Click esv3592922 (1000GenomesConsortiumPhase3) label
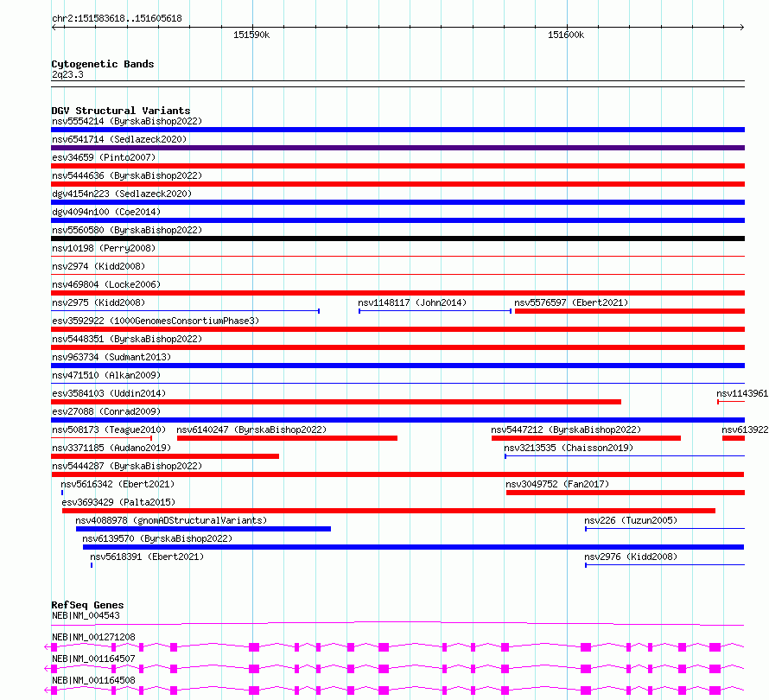Screen dimensions: 769x700 pos(156,321)
